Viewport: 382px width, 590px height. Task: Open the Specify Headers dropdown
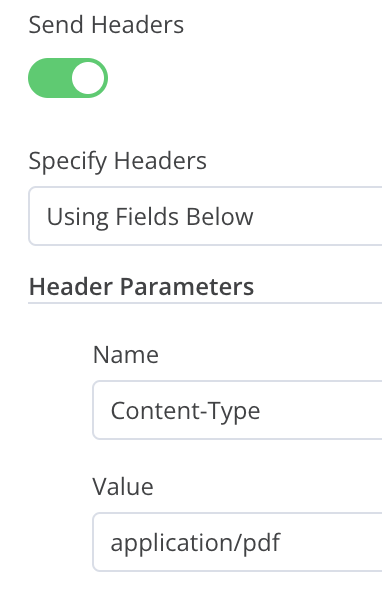pyautogui.click(x=205, y=216)
